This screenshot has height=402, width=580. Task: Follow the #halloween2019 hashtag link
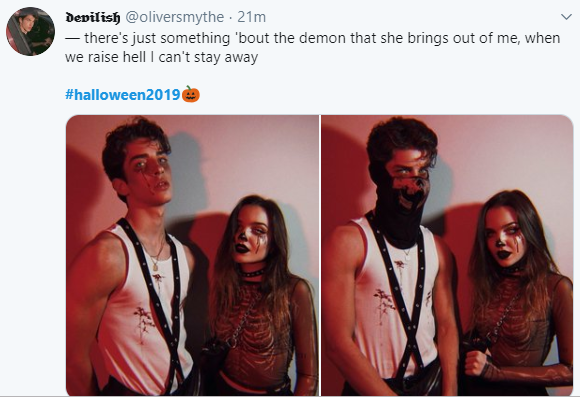123,95
